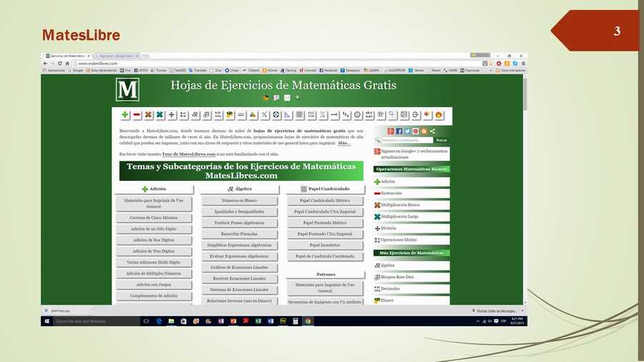Click the Papel Cuadriculado category header
The height and width of the screenshot is (362, 644).
(326, 189)
